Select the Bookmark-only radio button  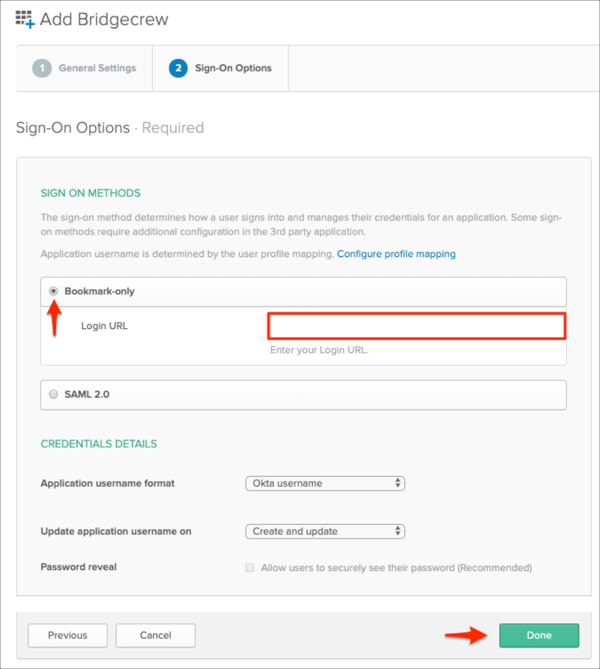tap(54, 291)
